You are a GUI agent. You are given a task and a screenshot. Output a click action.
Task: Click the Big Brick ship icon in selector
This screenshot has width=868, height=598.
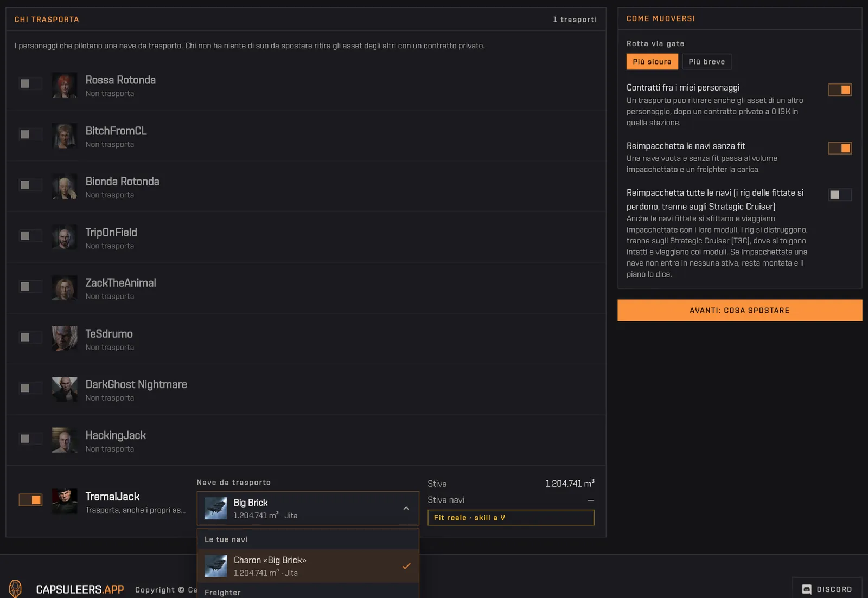pyautogui.click(x=215, y=509)
